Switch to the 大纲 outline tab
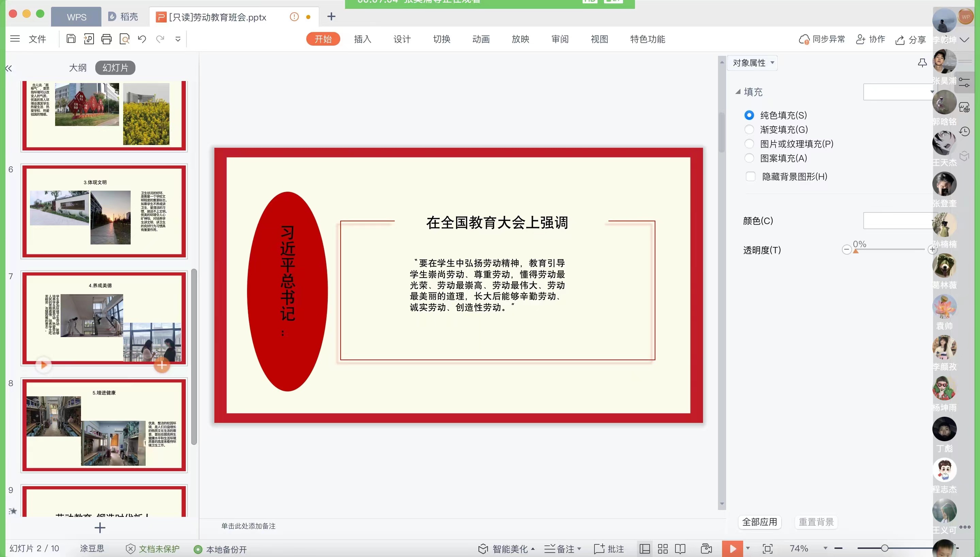 click(x=78, y=68)
